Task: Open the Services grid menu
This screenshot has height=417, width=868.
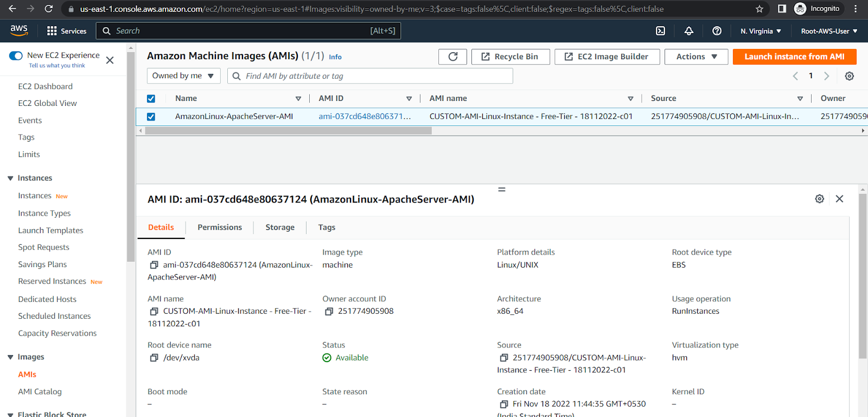Action: point(67,31)
